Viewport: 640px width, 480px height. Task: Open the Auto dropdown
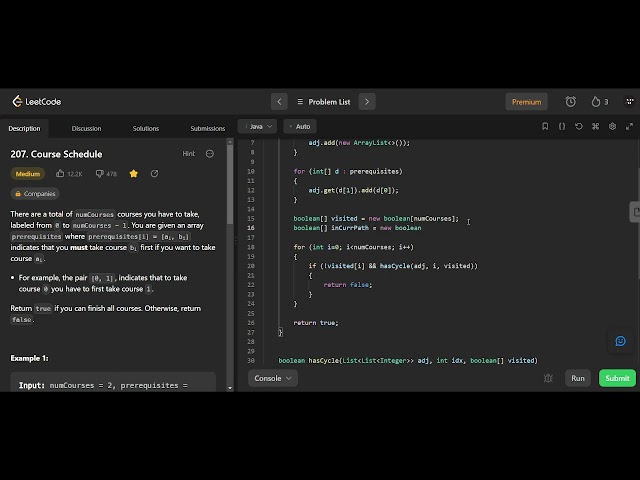pyautogui.click(x=300, y=127)
